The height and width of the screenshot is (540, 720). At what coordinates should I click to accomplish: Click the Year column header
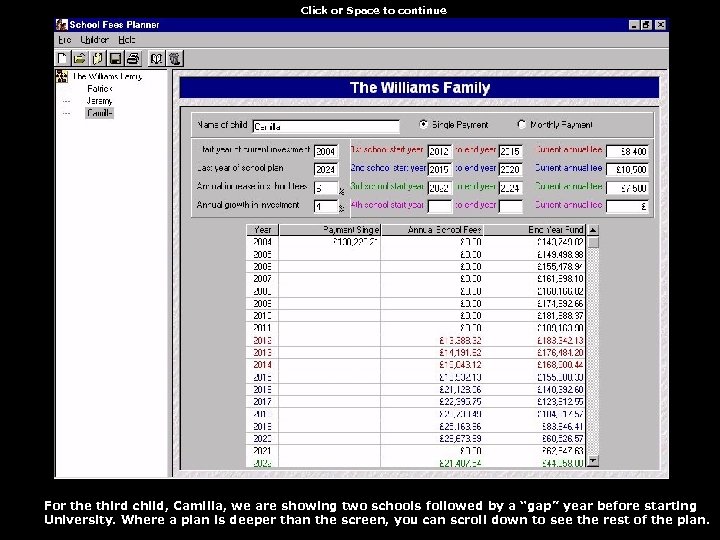(263, 230)
